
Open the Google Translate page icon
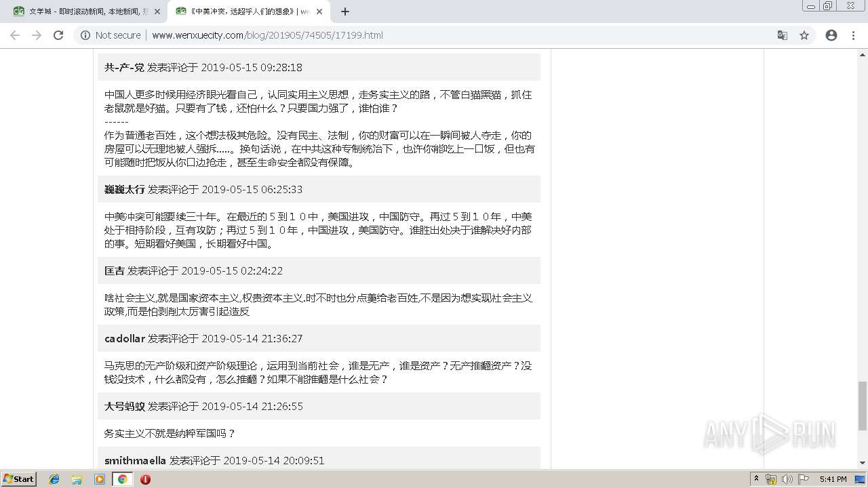783,35
